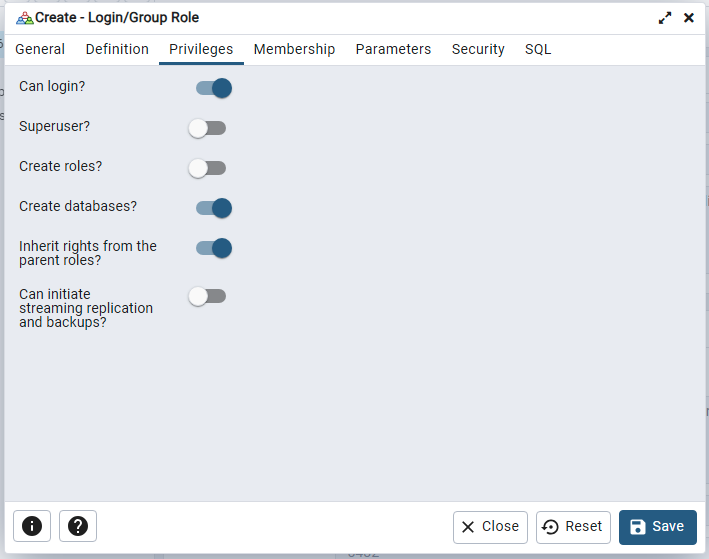Switch to the Security tab
The width and height of the screenshot is (709, 559).
(478, 49)
